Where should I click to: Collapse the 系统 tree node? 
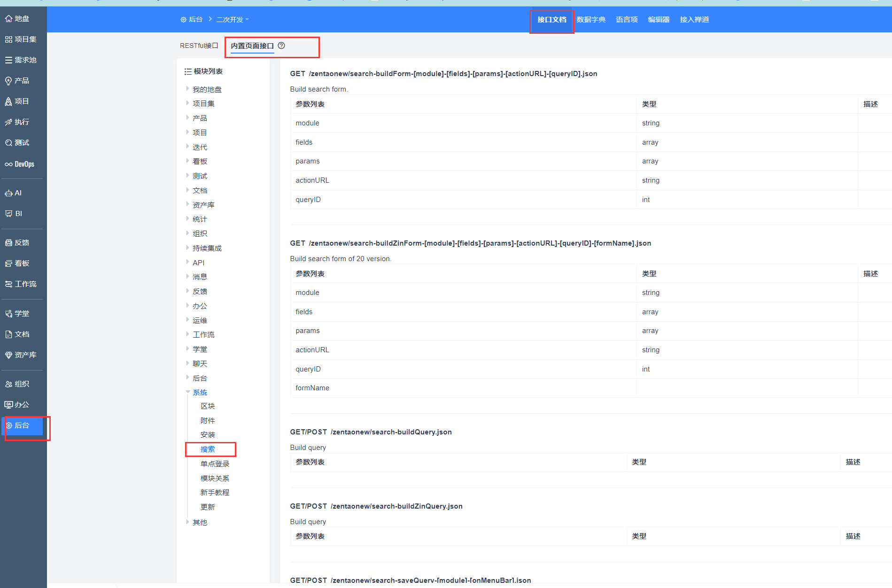187,392
